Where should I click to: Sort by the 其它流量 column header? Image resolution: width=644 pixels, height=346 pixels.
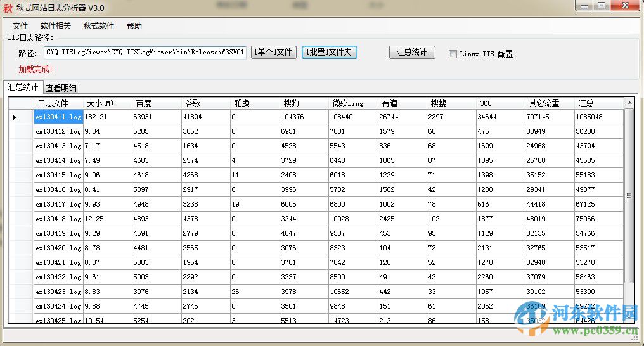[550, 103]
